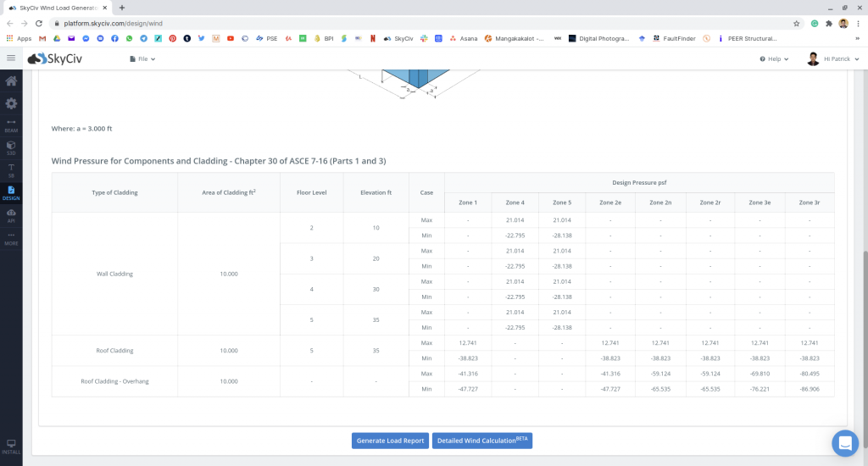Expand the MORE sidebar options
Screen dimensions: 868x466
11,238
